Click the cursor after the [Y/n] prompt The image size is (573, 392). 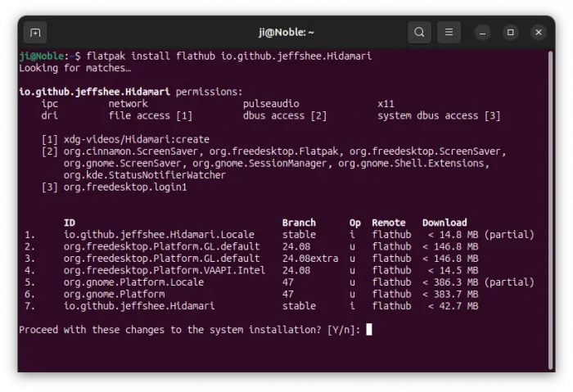[x=369, y=329]
